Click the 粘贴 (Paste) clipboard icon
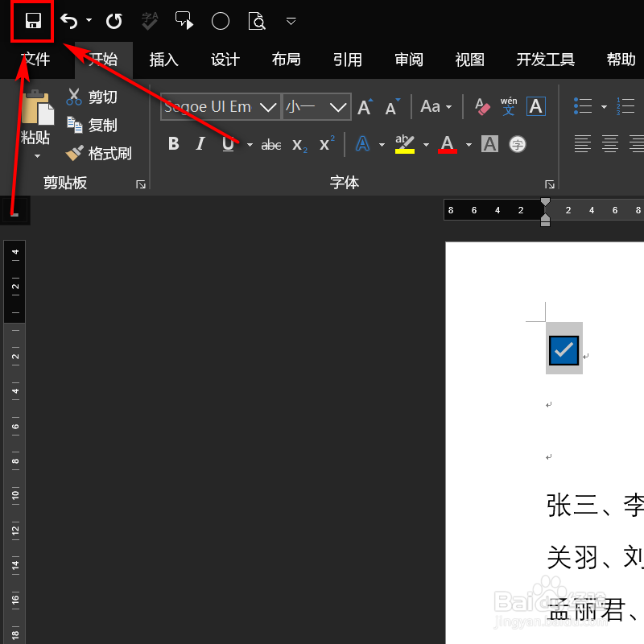Viewport: 644px width, 644px height. click(37, 107)
